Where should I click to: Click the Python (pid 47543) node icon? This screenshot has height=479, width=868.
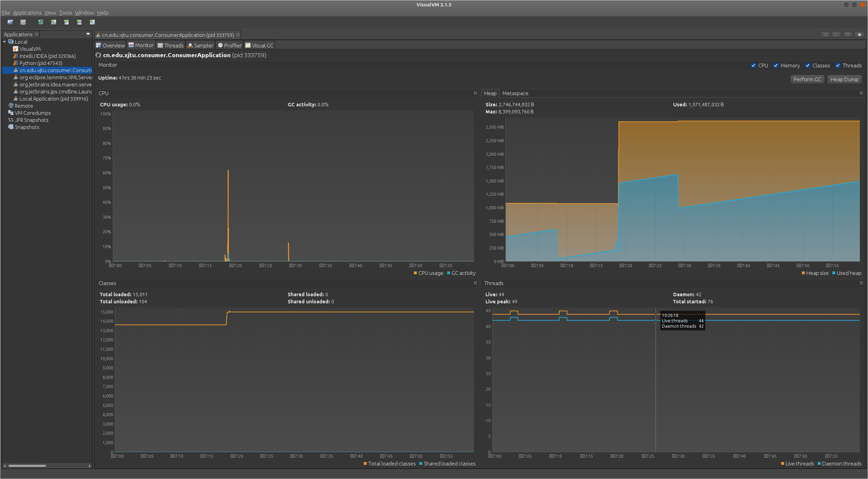[16, 63]
